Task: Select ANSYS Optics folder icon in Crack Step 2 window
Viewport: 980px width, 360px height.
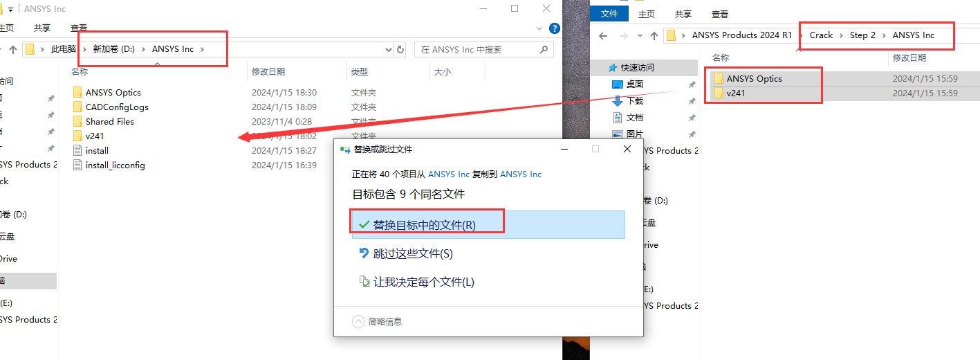Action: [x=719, y=78]
